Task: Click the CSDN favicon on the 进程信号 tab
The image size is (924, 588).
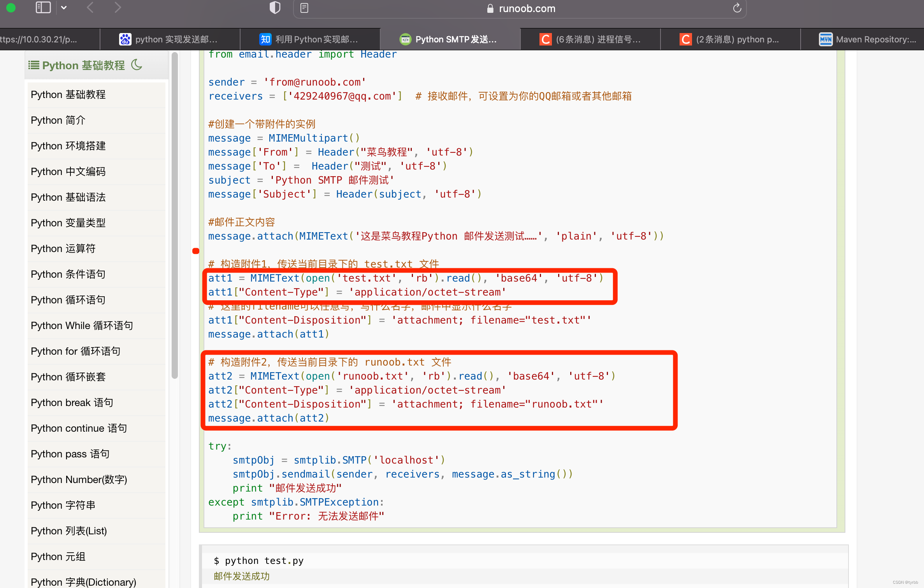Action: pos(545,39)
